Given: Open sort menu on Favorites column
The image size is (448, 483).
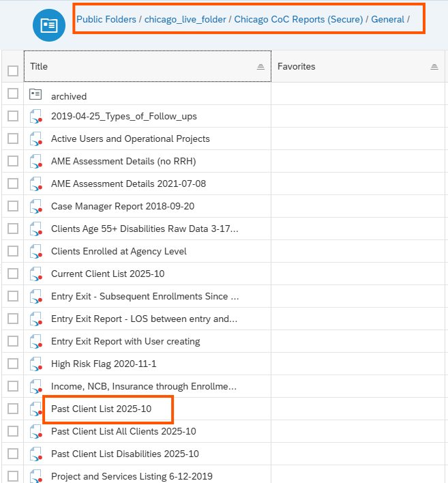Looking at the screenshot, I should (x=434, y=67).
